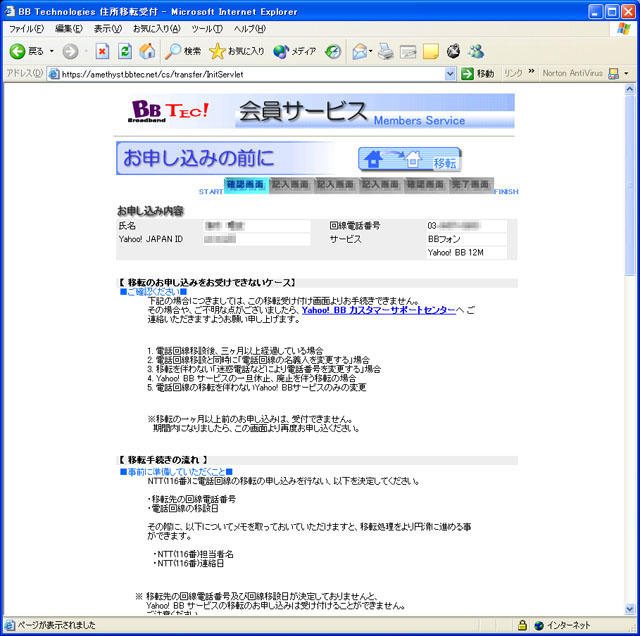Click the vertical scrollbar thumb
Image resolution: width=640 pixels, height=636 pixels.
point(630,185)
